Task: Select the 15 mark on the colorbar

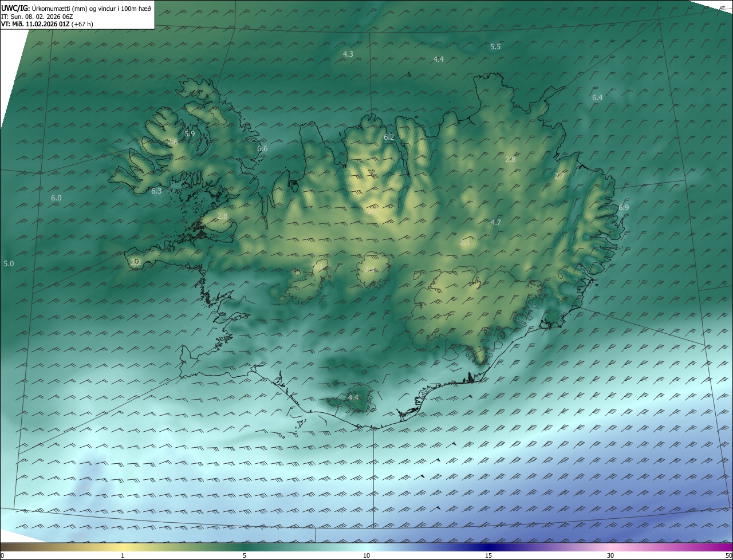Action: 488,555
